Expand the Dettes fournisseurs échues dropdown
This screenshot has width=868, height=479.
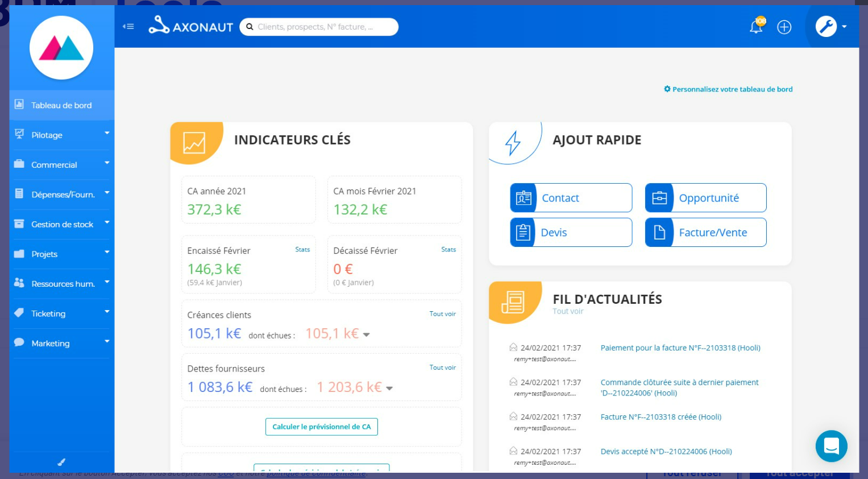(389, 387)
